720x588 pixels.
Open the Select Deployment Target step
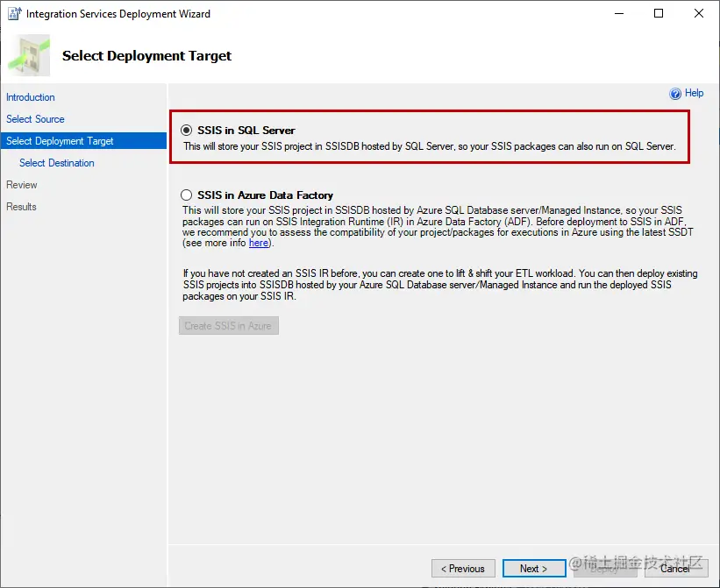83,141
